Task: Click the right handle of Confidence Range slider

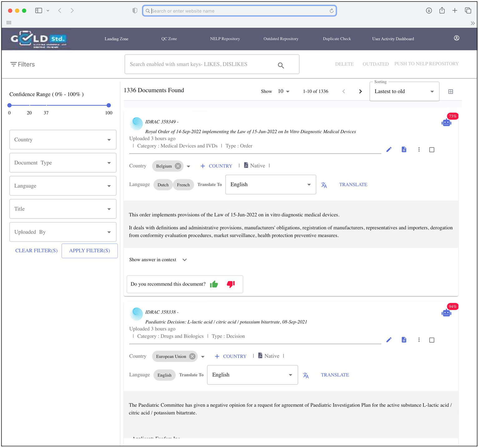Action: [x=109, y=105]
